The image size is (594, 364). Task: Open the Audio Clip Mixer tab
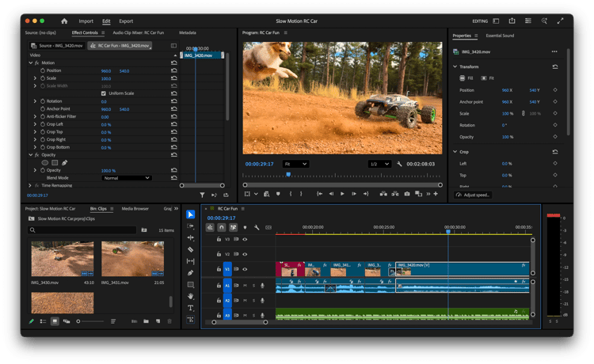pyautogui.click(x=139, y=32)
